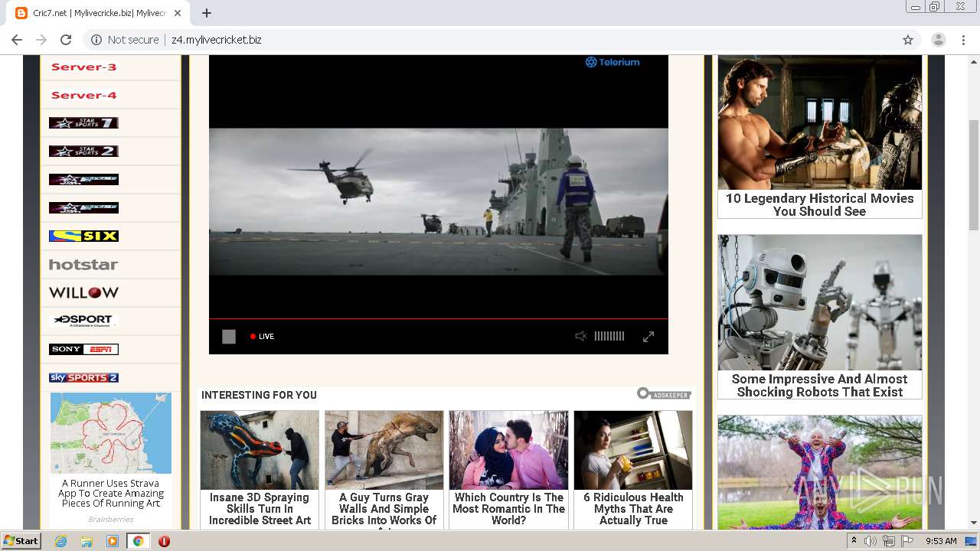Open the Telerium logo link
980x551 pixels.
coord(612,62)
